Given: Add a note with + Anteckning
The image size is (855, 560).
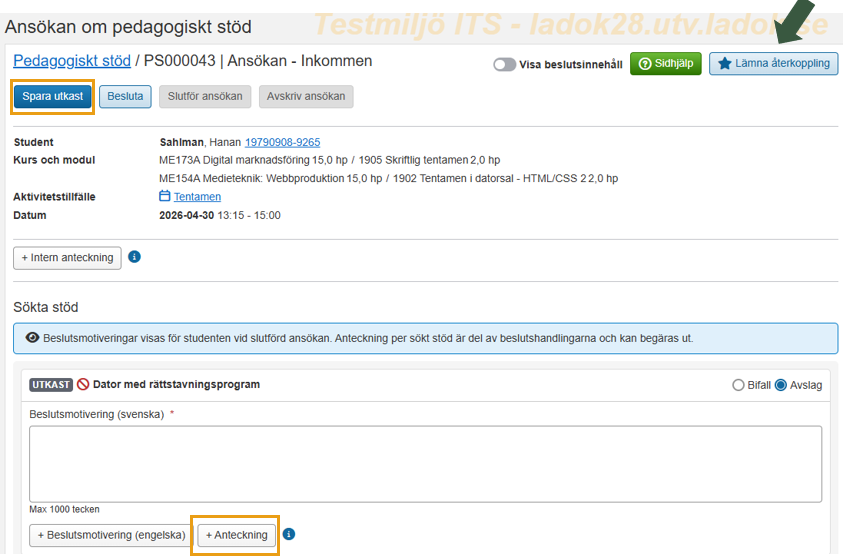Looking at the screenshot, I should (237, 535).
